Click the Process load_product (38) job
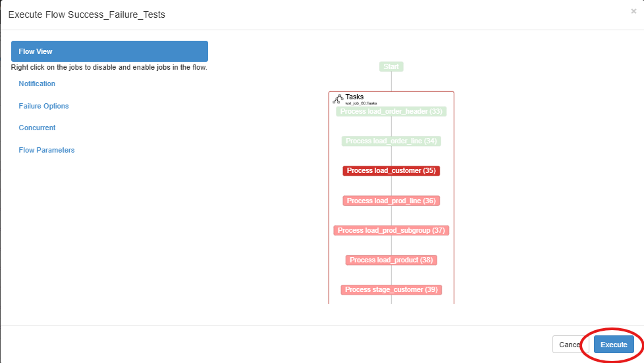The width and height of the screenshot is (644, 363). [391, 260]
